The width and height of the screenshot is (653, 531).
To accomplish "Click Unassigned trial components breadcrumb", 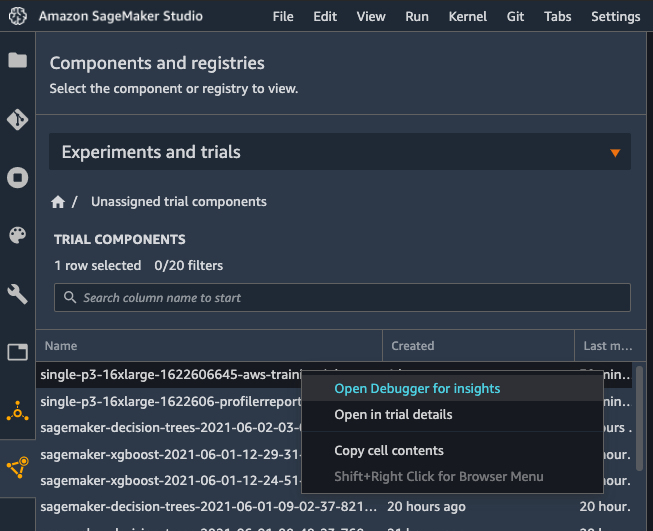I will 179,202.
